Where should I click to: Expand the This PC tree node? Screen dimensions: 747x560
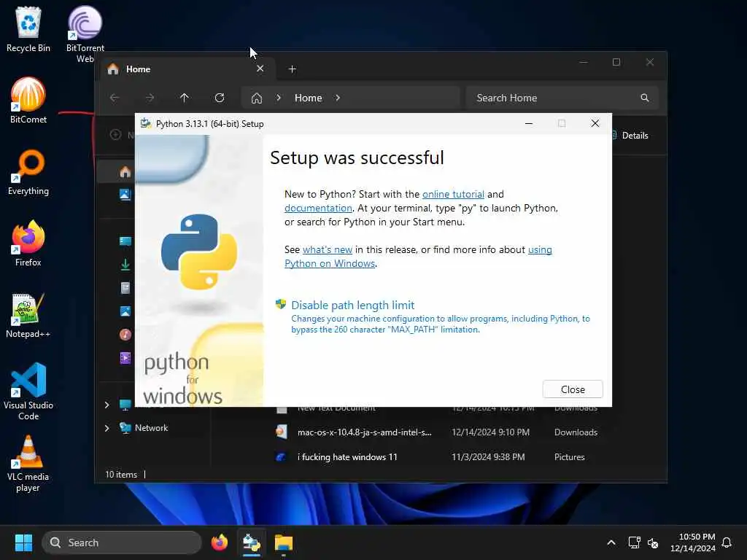tap(107, 405)
